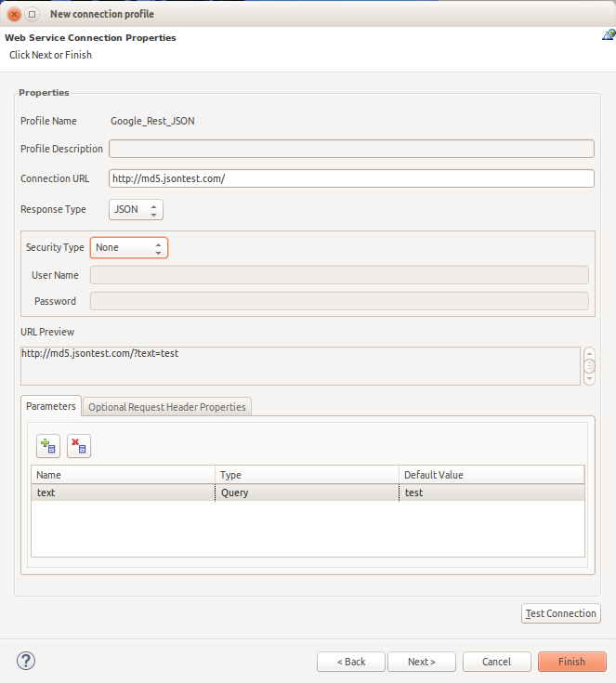Click the Finish button
The image size is (616, 683).
pos(571,662)
